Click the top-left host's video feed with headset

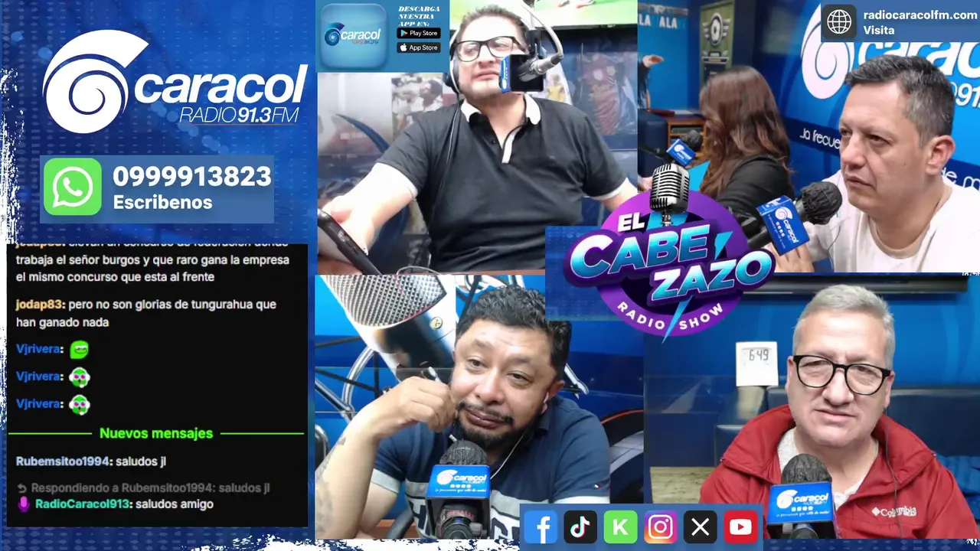click(x=476, y=136)
